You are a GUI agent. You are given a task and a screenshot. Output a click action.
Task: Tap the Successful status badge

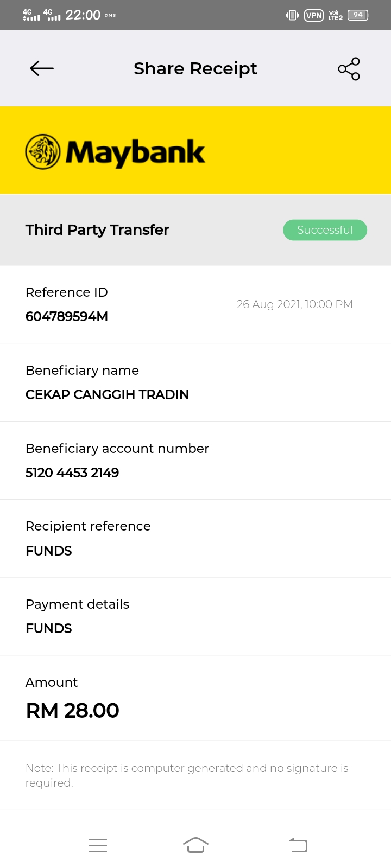pos(325,230)
